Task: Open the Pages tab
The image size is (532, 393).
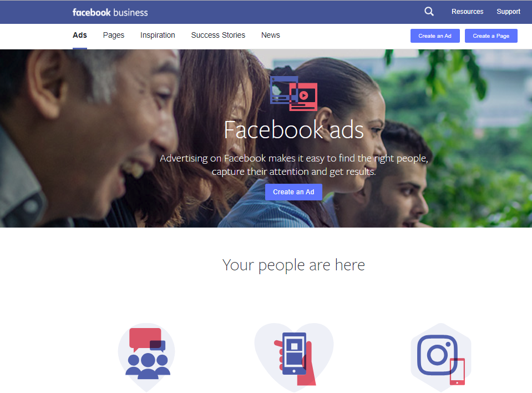Action: click(x=114, y=36)
